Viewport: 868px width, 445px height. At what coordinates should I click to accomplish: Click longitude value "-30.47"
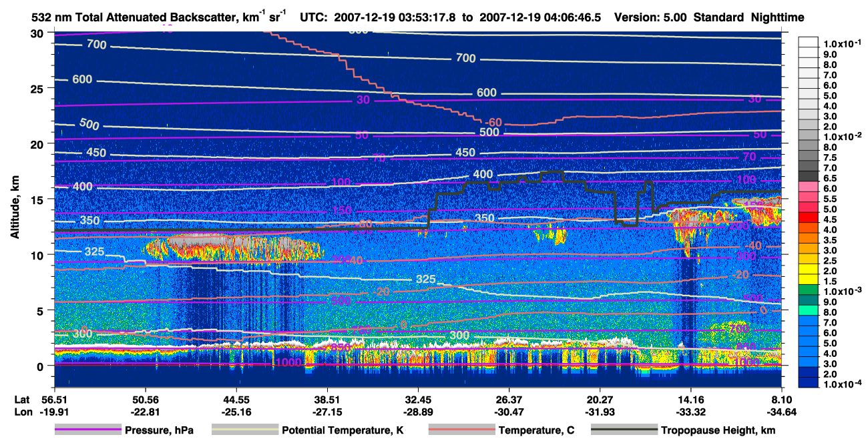click(509, 412)
